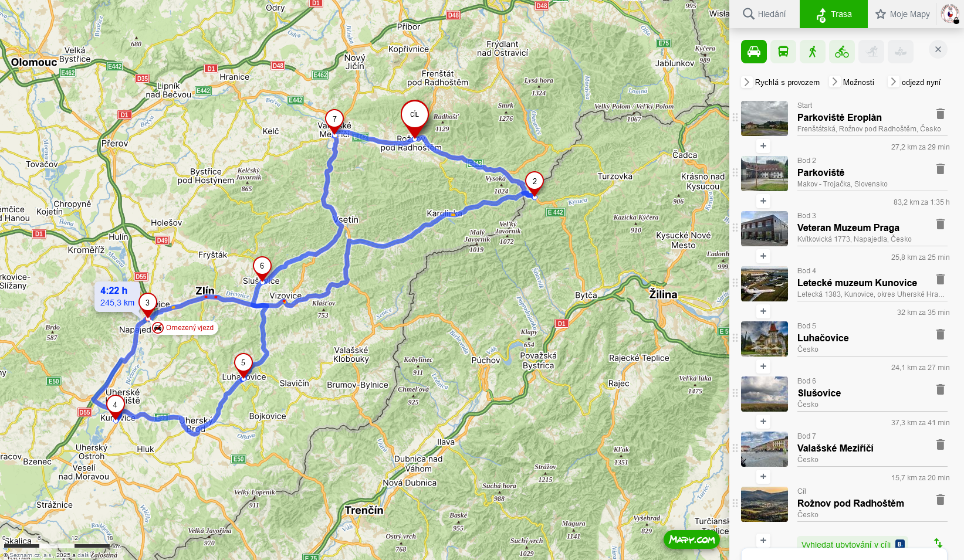Add waypoint after Parkoviště Eroplán

coord(763,146)
